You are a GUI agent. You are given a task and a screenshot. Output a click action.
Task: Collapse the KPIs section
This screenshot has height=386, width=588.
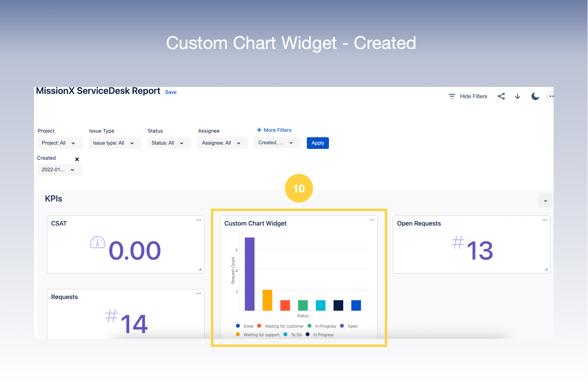545,201
